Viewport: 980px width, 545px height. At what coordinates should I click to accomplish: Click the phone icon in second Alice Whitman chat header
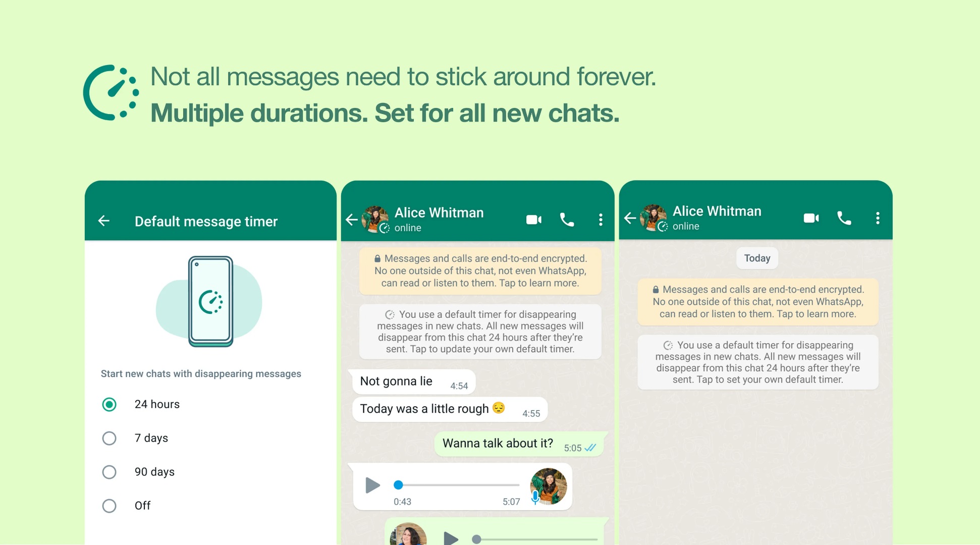pyautogui.click(x=844, y=220)
